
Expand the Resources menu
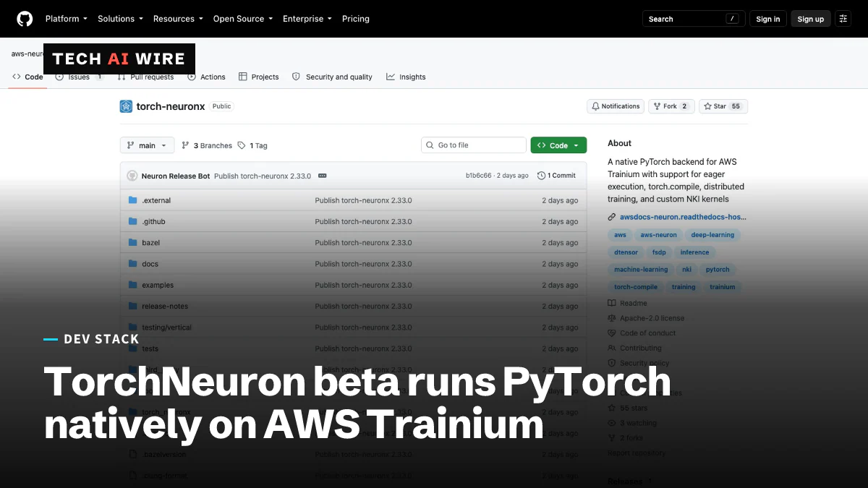tap(178, 19)
